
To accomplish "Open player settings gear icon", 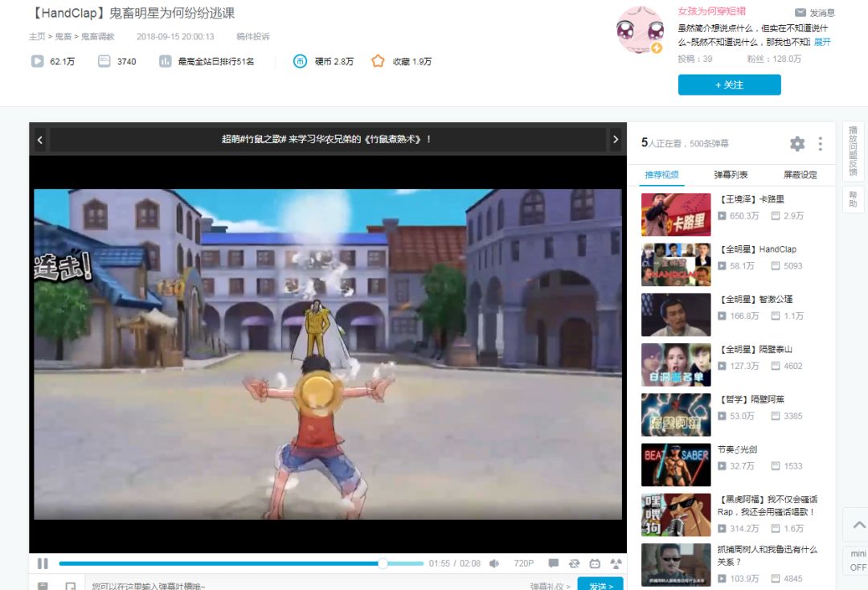I will coord(797,144).
